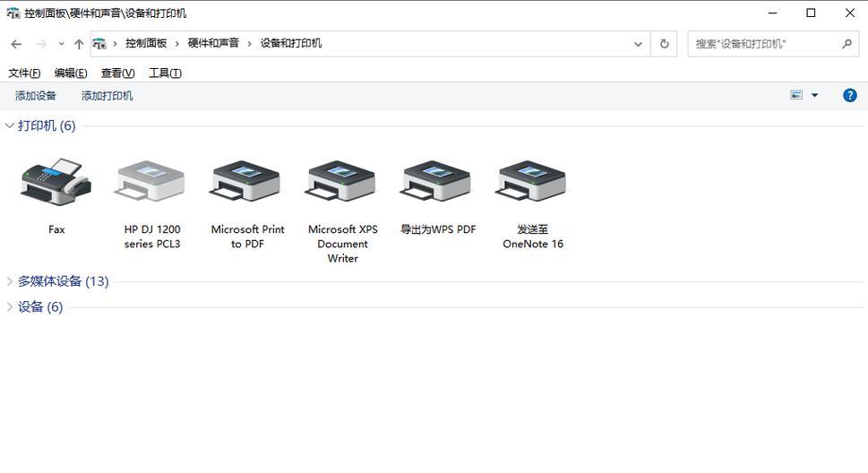Select the Microsoft Print to PDF printer
This screenshot has height=473, width=868.
pos(245,182)
